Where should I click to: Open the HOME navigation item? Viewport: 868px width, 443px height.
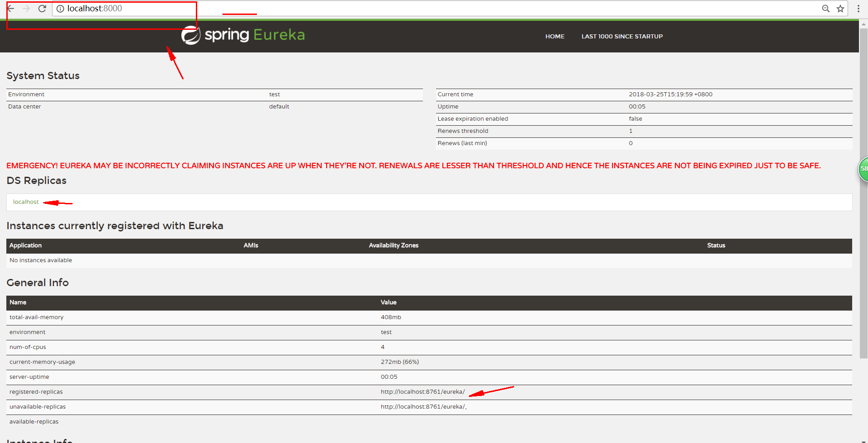tap(555, 37)
